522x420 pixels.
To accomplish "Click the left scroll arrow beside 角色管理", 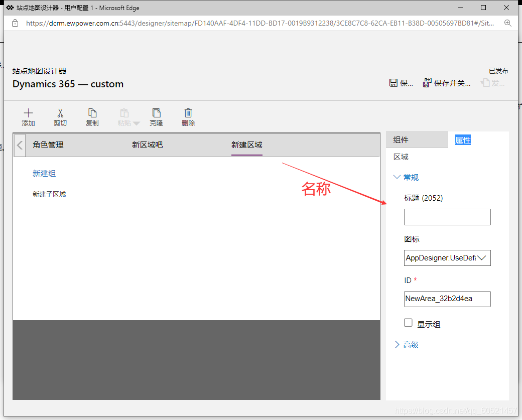I will (x=20, y=145).
